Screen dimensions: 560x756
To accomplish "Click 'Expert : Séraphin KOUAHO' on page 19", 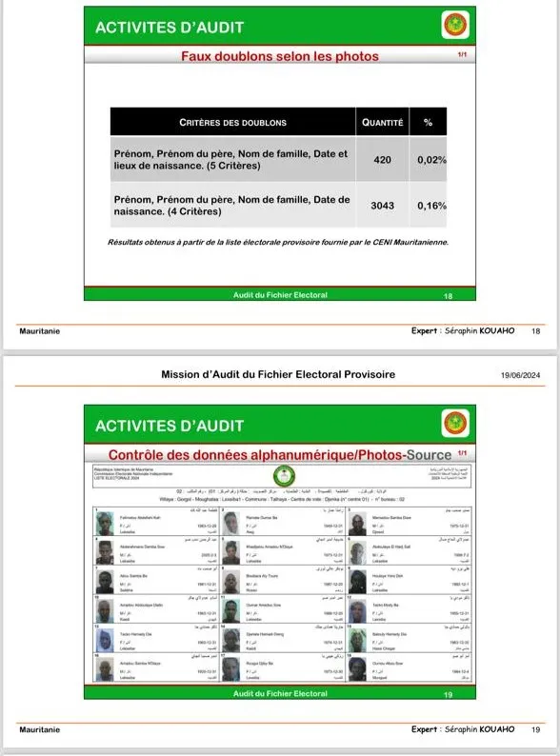I will [463, 729].
